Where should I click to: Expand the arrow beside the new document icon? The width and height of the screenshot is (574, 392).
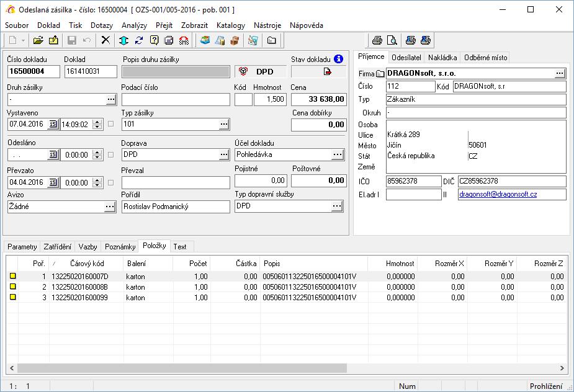(23, 40)
